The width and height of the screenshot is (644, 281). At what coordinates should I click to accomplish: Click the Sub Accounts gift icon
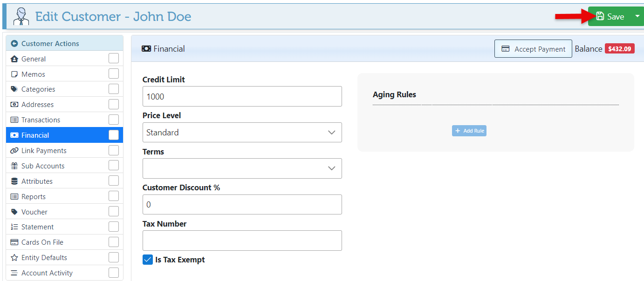pyautogui.click(x=14, y=166)
